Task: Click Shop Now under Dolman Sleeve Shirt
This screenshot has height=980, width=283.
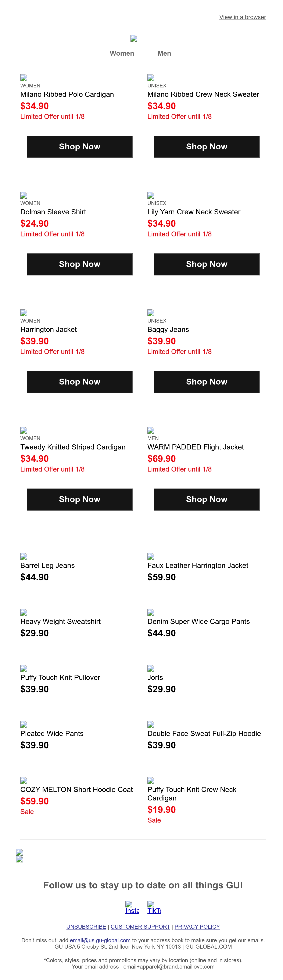Action: pos(79,264)
